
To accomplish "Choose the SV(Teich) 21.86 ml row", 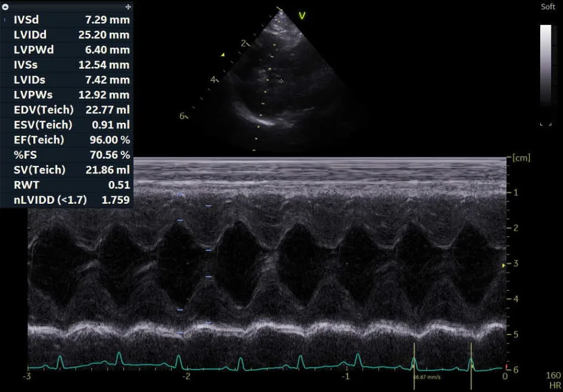I will pyautogui.click(x=67, y=170).
